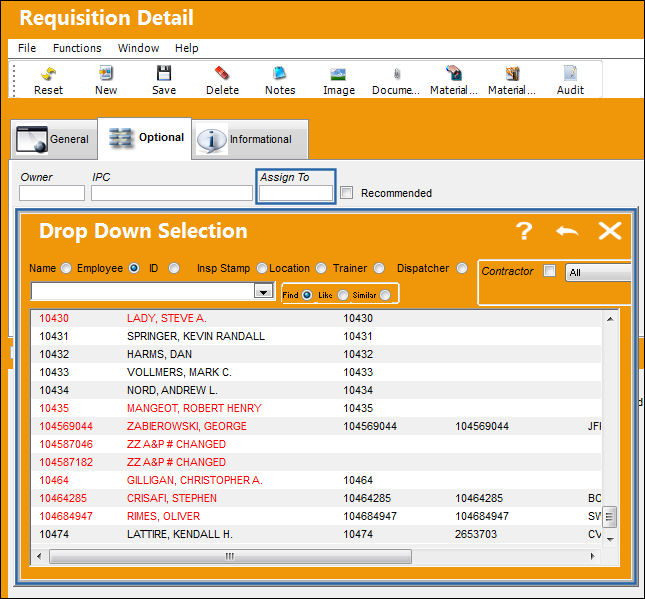Open the Docume... paperclip toolbar item
645x599 pixels.
tap(396, 81)
